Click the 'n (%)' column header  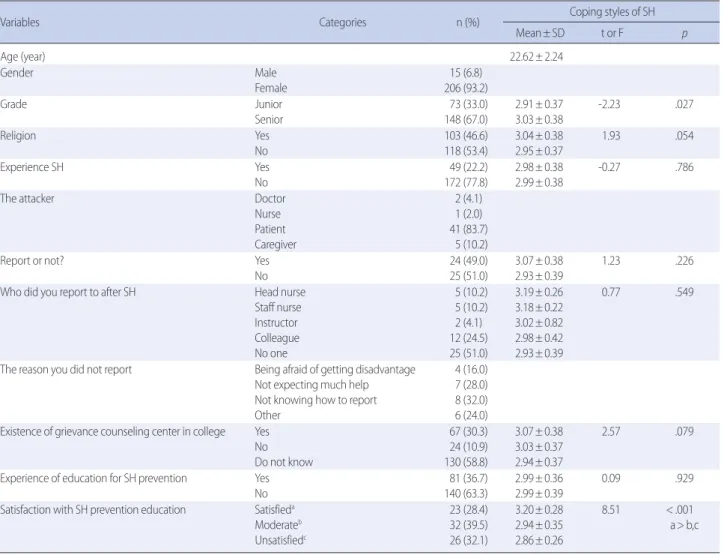[468, 22]
